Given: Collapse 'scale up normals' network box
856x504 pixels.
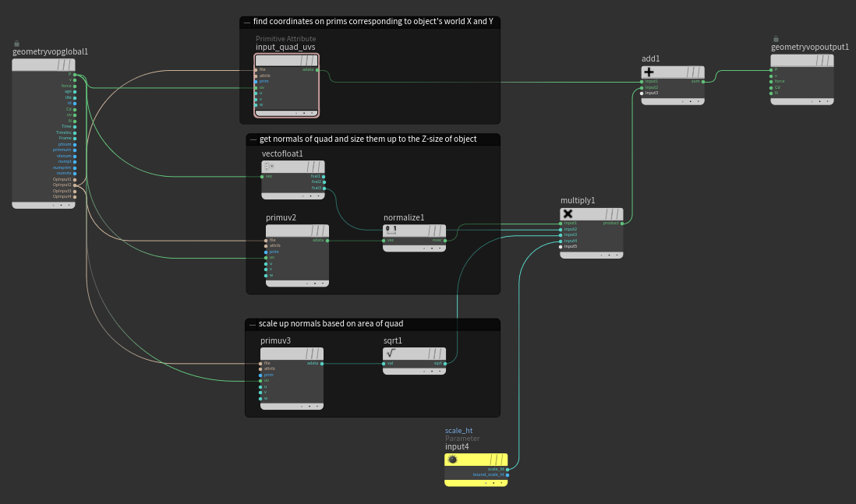Looking at the screenshot, I should tap(252, 324).
